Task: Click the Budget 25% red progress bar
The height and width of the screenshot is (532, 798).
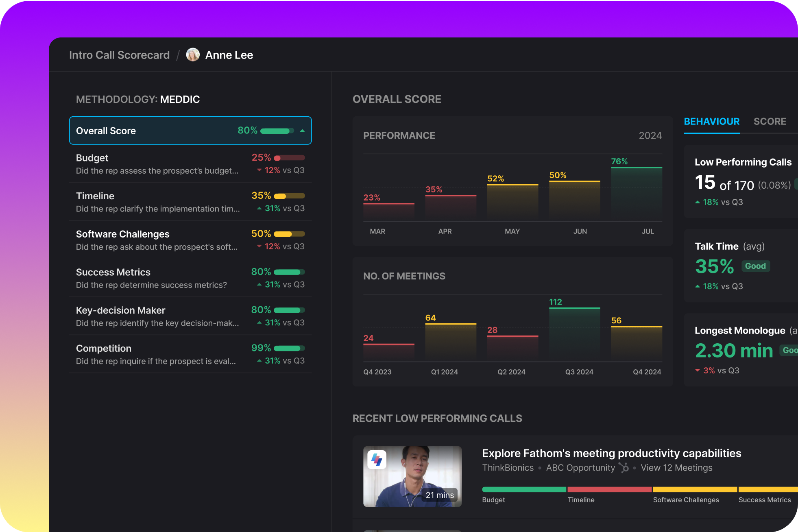Action: coord(289,158)
